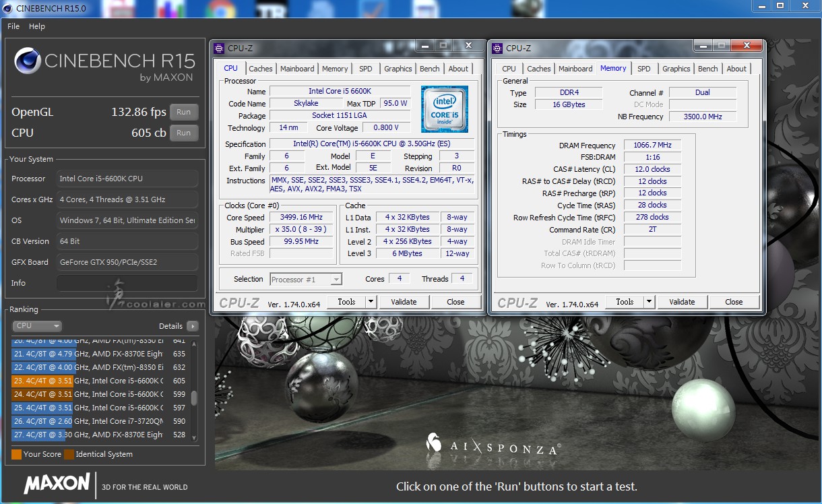Click the orange Your Score legend swatch
The width and height of the screenshot is (822, 504).
click(x=17, y=454)
